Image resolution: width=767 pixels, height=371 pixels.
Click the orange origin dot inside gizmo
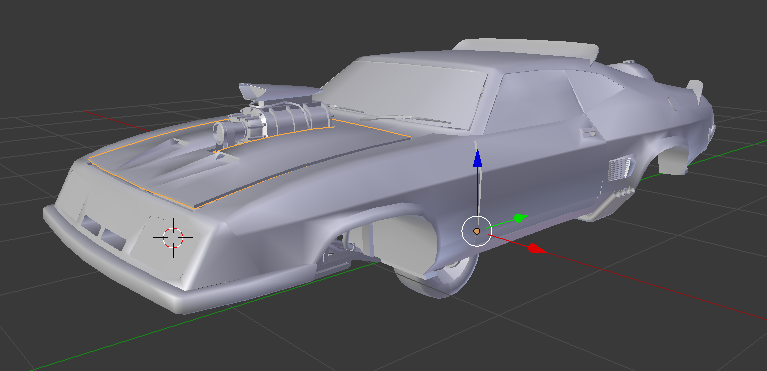coord(476,231)
